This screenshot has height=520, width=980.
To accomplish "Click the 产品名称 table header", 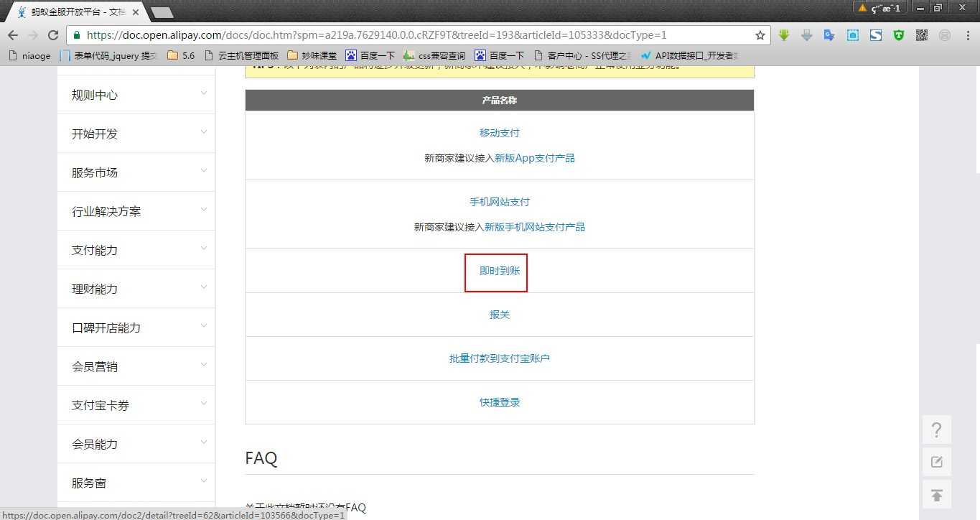I will [x=500, y=101].
